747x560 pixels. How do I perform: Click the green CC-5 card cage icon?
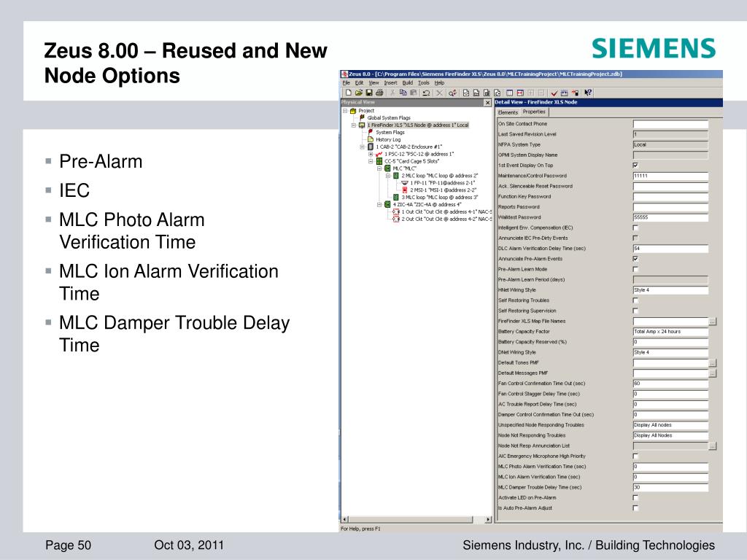[379, 161]
